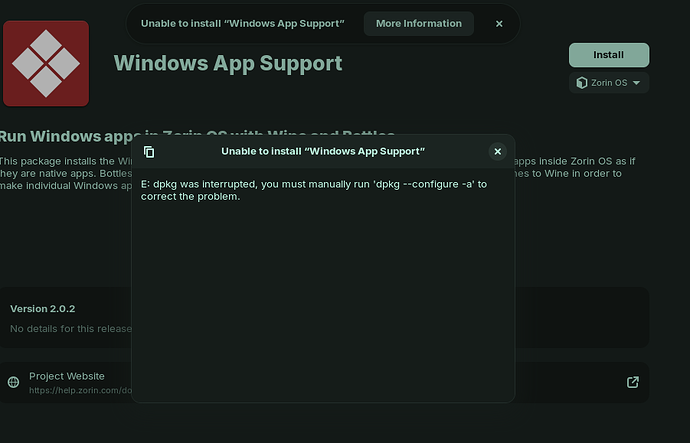The height and width of the screenshot is (443, 690).
Task: Copy error details using the copy icon
Action: (149, 152)
